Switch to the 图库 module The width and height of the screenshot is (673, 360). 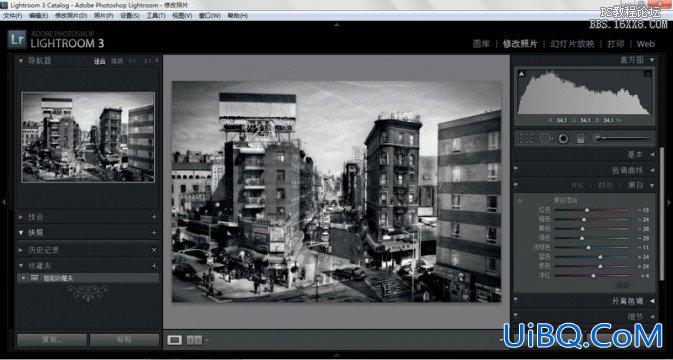[x=481, y=44]
